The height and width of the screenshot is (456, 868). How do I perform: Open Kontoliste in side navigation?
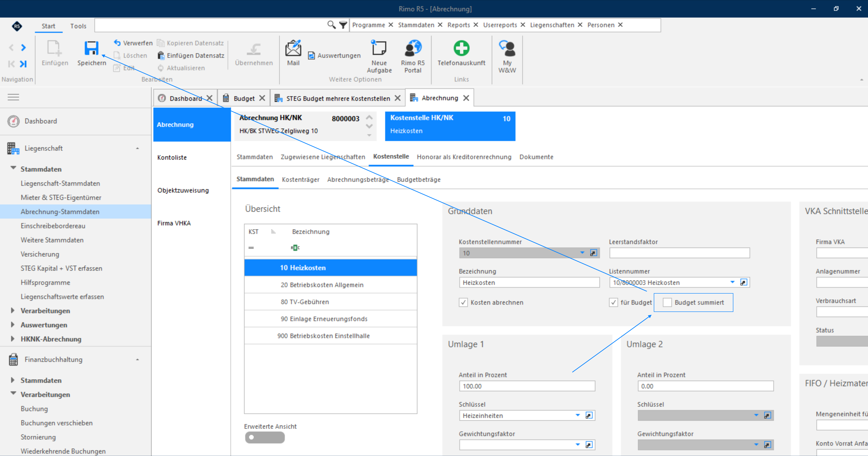pos(172,157)
